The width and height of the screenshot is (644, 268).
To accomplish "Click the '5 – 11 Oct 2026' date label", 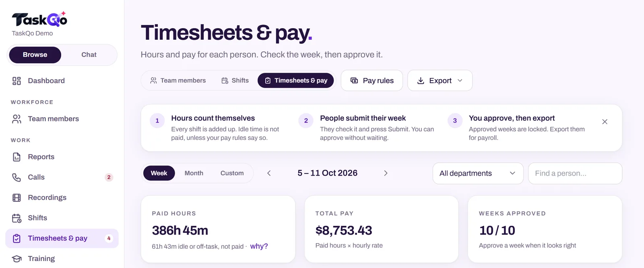I will [x=327, y=173].
